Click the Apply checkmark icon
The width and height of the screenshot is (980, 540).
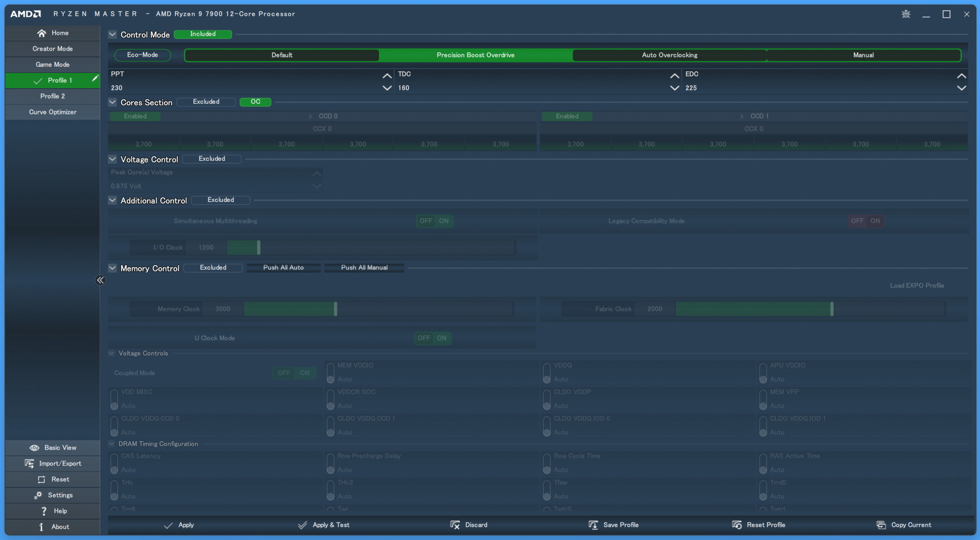[x=168, y=525]
